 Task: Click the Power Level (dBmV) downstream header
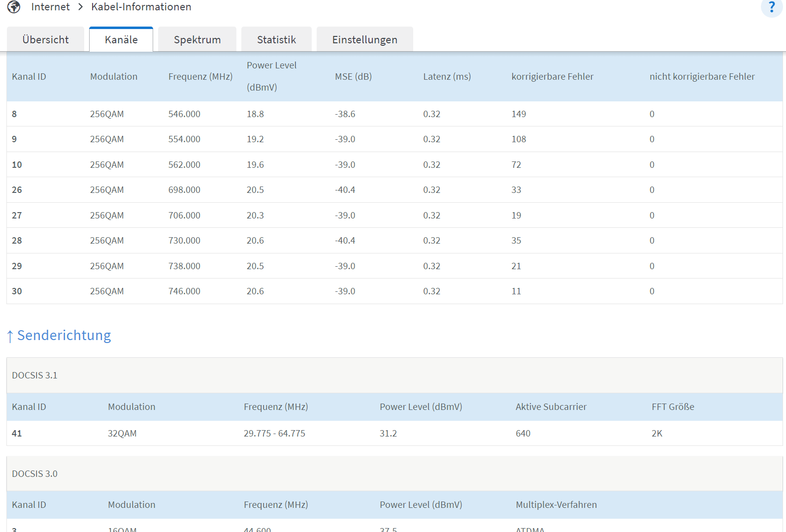(x=271, y=76)
